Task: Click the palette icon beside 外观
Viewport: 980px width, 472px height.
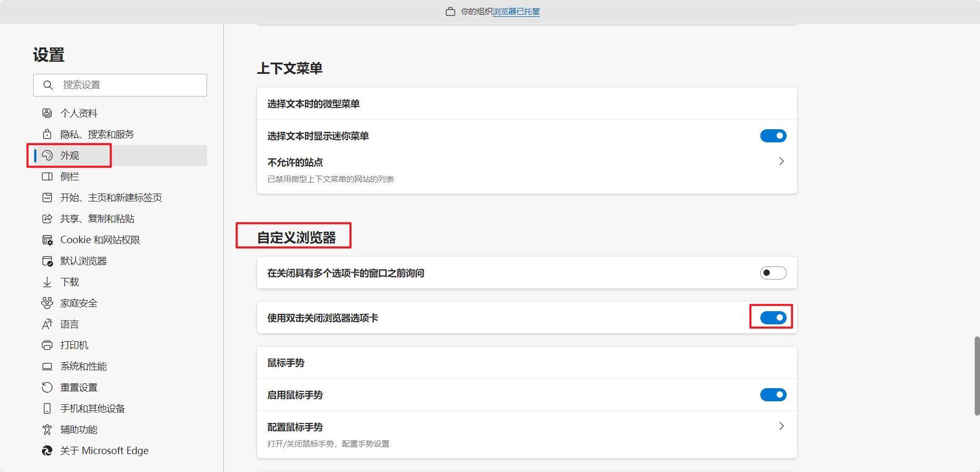Action: pyautogui.click(x=47, y=155)
